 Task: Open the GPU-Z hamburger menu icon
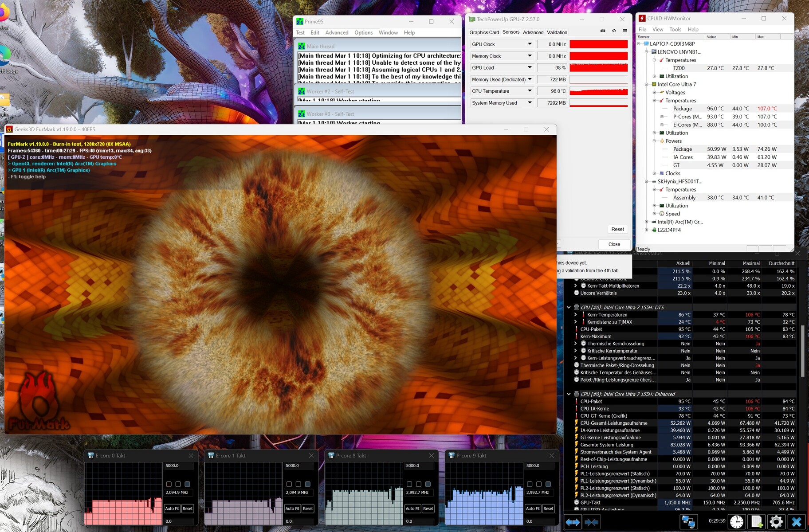point(625,31)
